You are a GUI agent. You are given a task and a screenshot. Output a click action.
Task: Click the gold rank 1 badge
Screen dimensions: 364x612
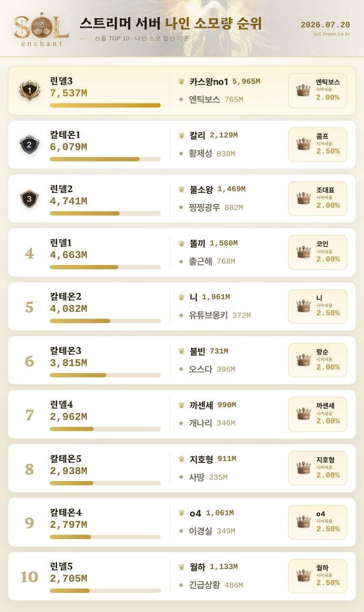(29, 91)
